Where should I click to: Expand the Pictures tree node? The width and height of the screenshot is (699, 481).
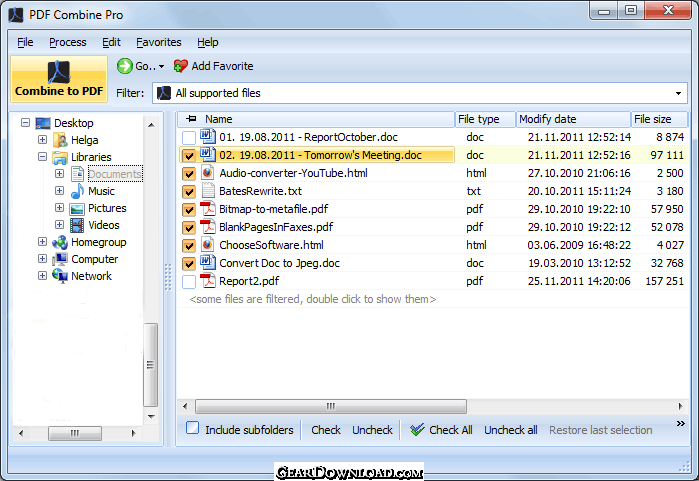(59, 208)
